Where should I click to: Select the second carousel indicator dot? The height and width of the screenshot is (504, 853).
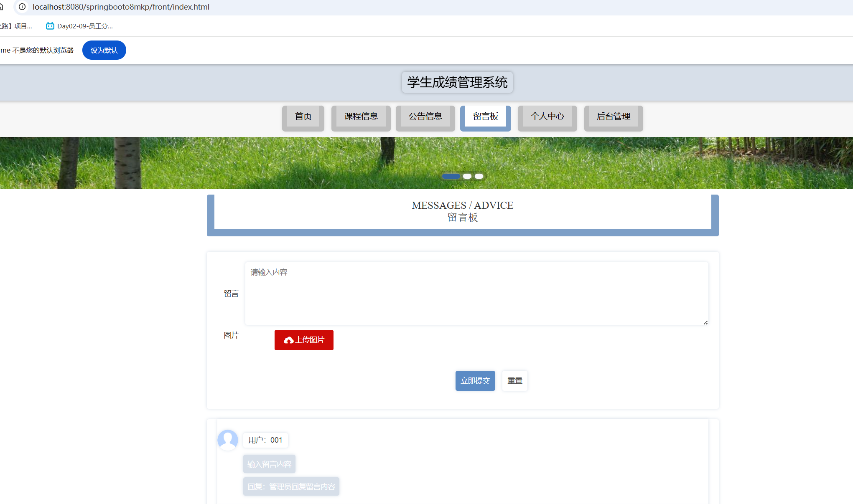point(467,176)
